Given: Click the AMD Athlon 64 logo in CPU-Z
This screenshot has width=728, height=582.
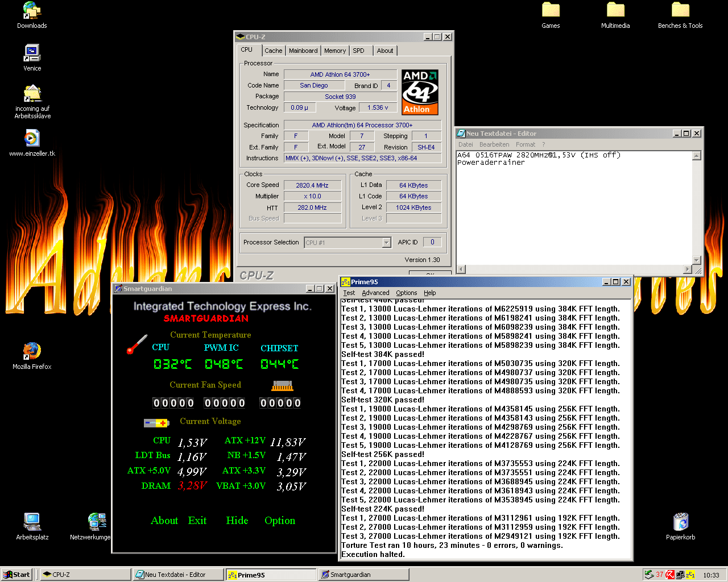Looking at the screenshot, I should point(420,92).
